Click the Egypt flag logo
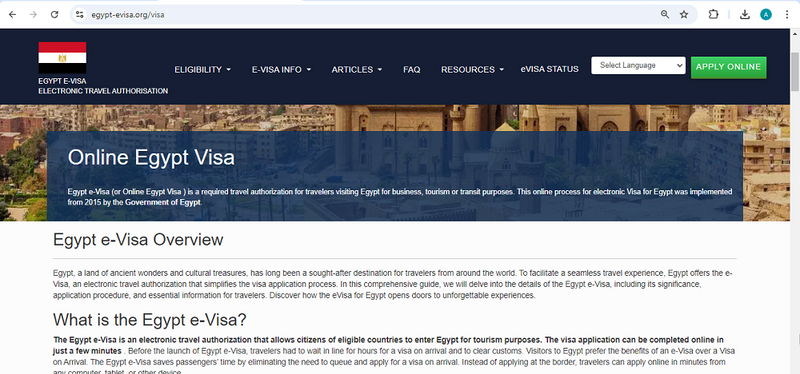 click(62, 58)
